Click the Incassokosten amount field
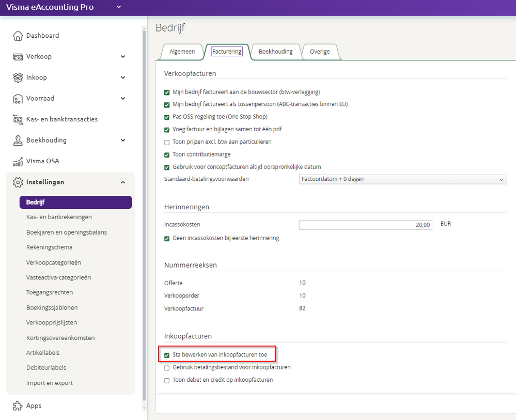 point(365,225)
